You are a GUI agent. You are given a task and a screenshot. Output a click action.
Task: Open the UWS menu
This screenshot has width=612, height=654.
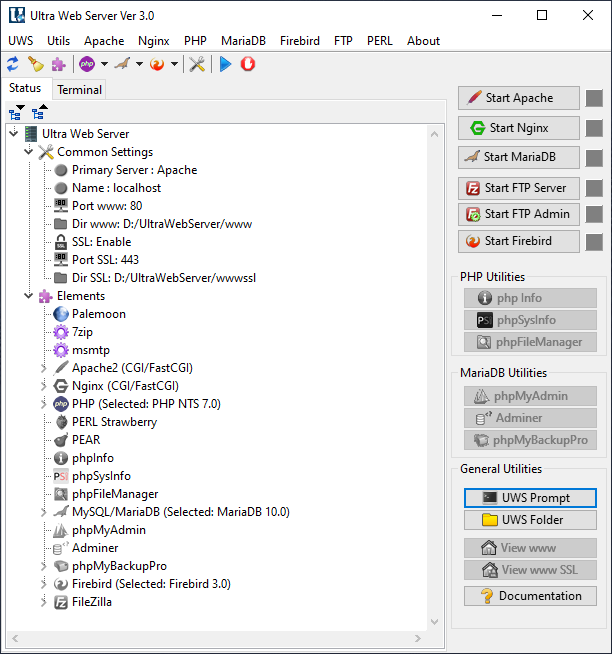click(x=20, y=41)
